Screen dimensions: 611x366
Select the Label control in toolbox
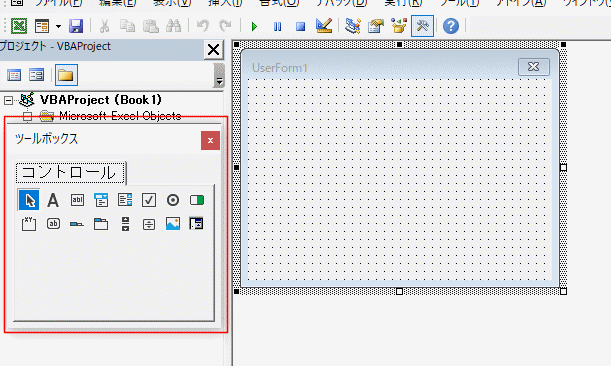click(53, 200)
